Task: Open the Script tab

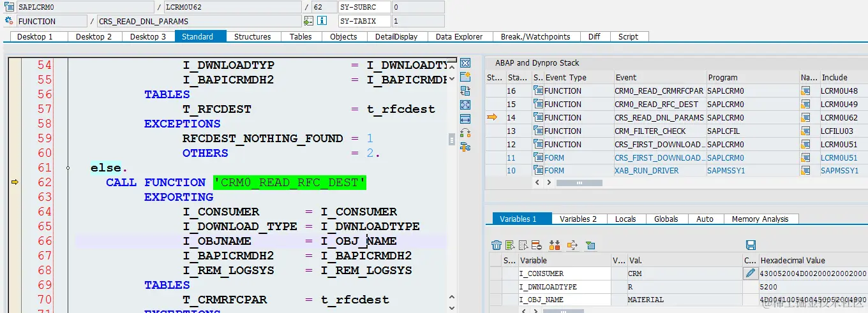Action: pyautogui.click(x=628, y=36)
